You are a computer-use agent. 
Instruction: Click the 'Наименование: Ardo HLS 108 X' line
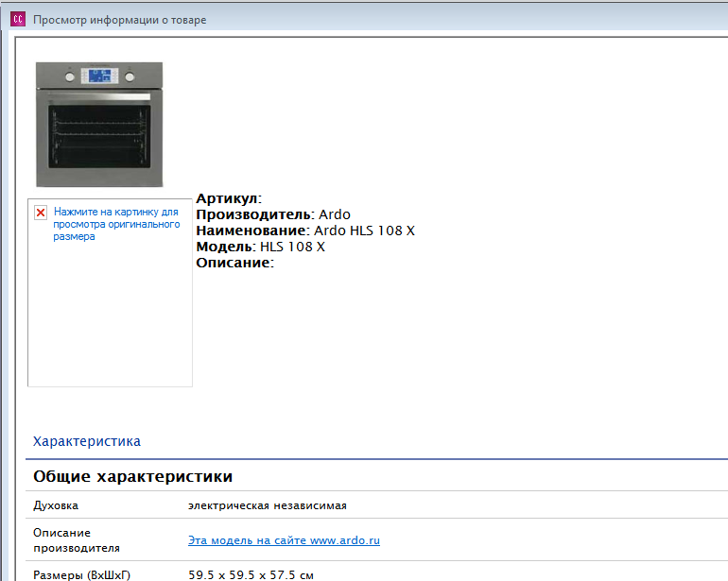click(305, 231)
